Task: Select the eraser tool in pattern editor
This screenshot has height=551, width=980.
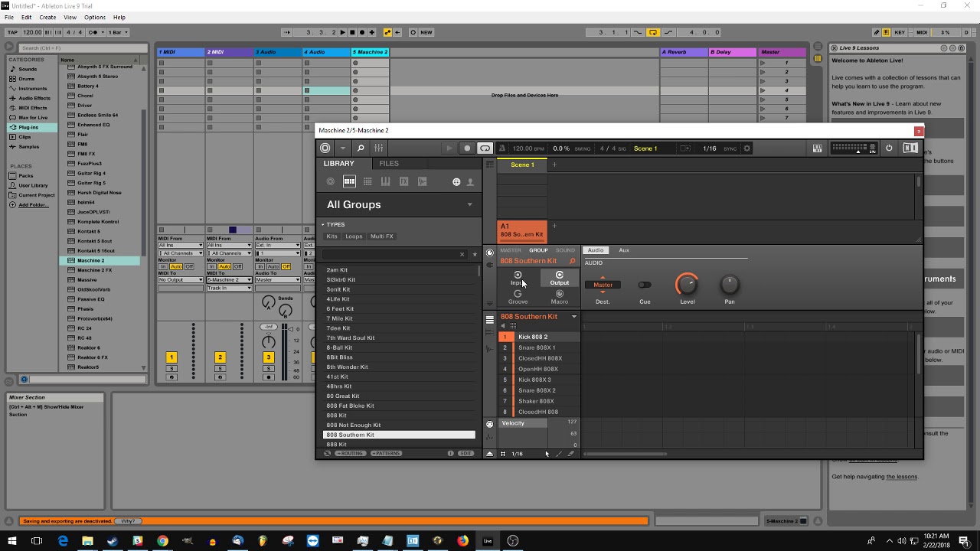Action: (x=570, y=454)
